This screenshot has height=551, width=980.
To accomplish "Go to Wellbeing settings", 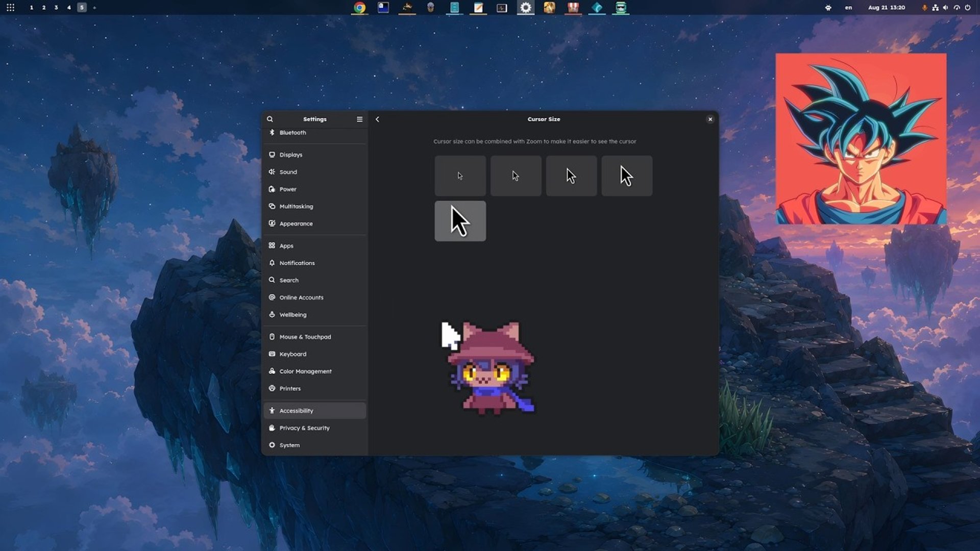I will coord(315,315).
